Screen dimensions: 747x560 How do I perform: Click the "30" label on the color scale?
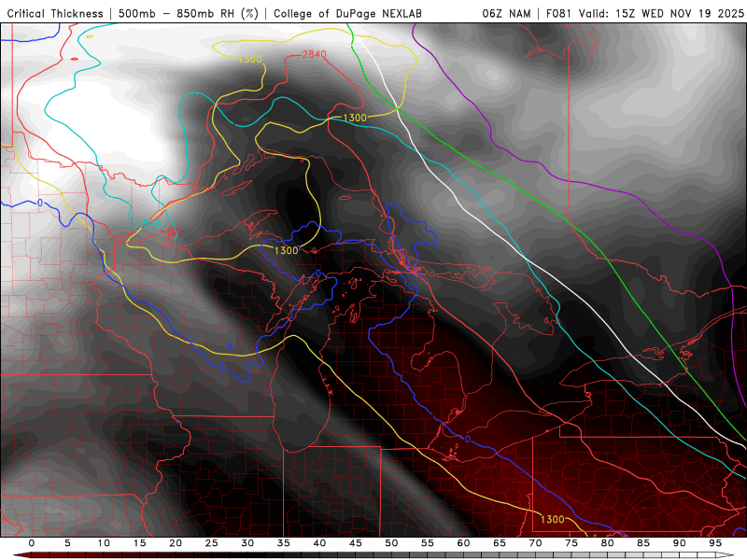247,543
